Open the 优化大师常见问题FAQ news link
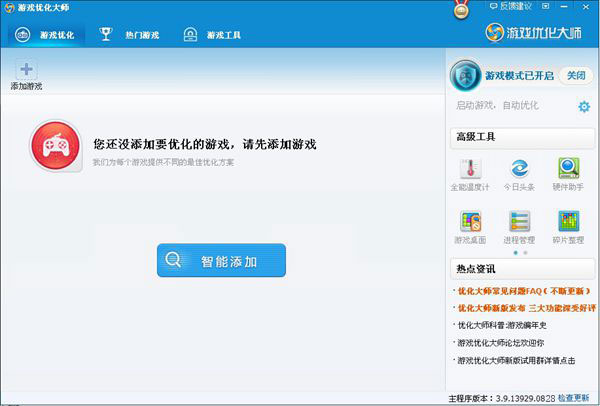 tap(524, 291)
